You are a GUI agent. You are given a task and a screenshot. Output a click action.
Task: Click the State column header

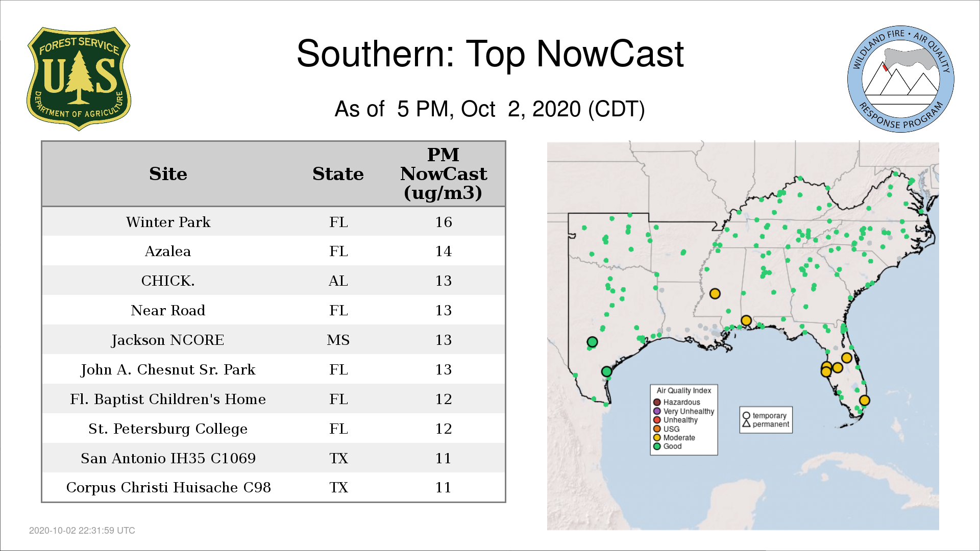click(338, 174)
